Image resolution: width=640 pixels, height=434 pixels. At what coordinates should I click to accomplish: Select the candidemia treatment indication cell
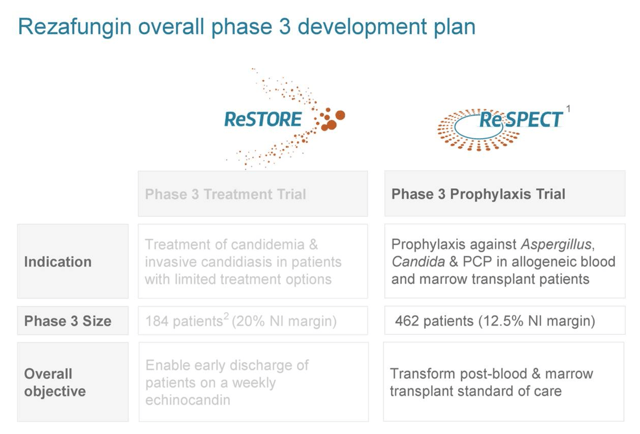coord(253,261)
